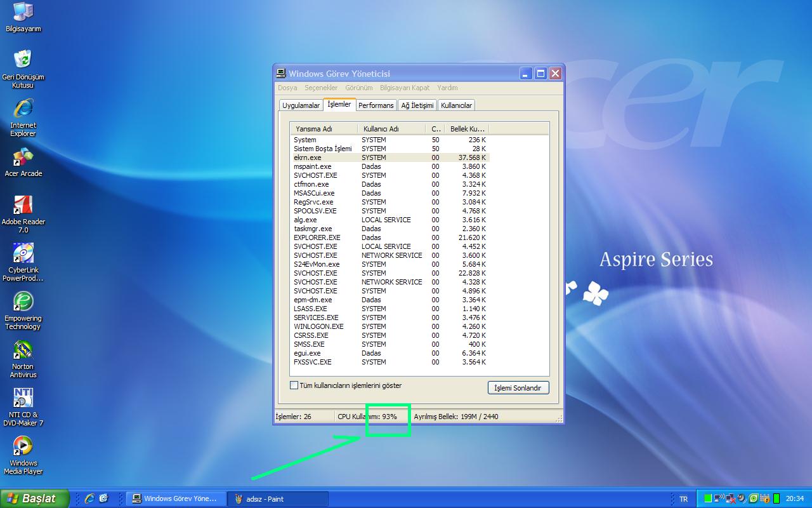The width and height of the screenshot is (812, 508).
Task: Select the Windows Media Player desktop icon
Action: 23,455
